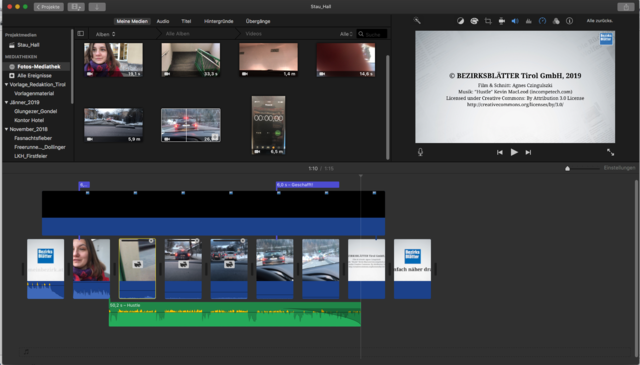Switch to the Meine Medien tab
The image size is (640, 365).
coord(132,21)
